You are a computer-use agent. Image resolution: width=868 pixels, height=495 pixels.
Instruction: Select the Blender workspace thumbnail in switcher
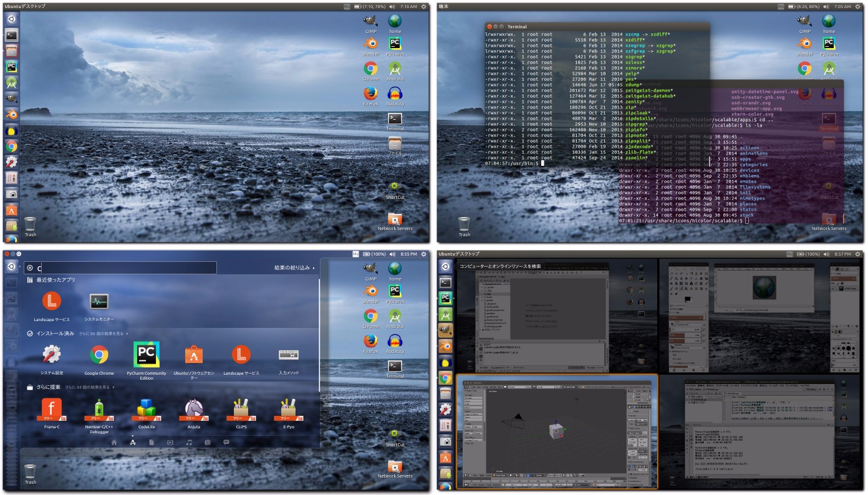[x=557, y=431]
